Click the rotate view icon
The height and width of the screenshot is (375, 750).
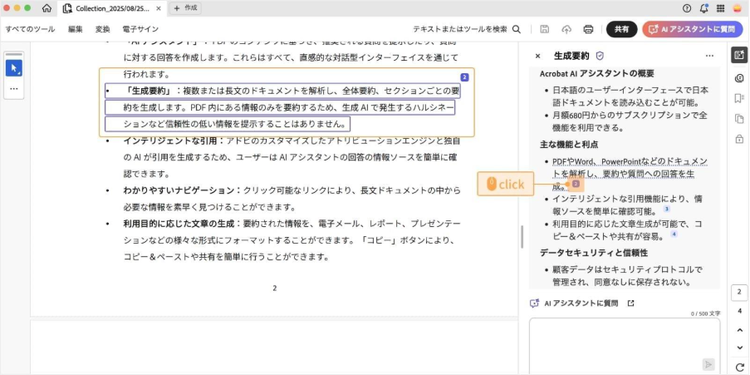click(x=739, y=367)
